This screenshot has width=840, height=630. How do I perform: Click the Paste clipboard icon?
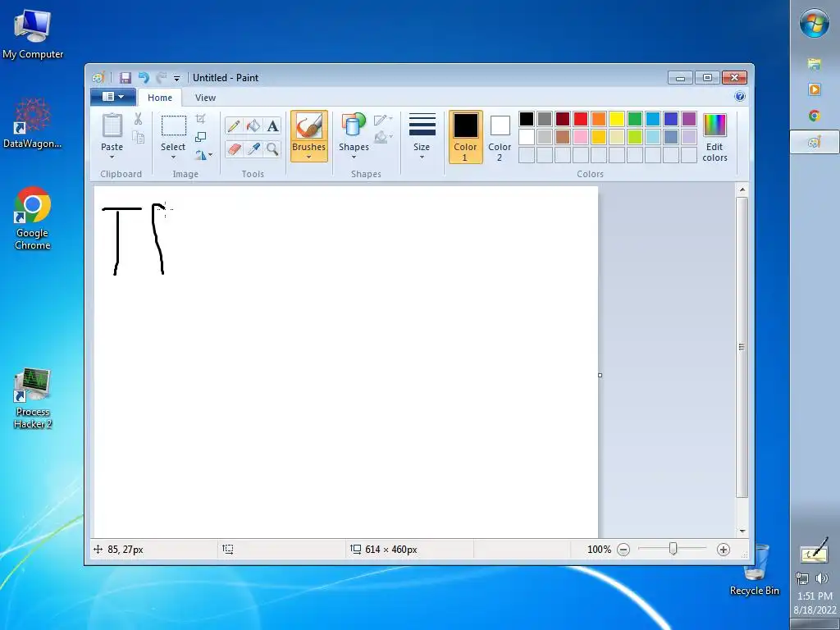point(112,126)
